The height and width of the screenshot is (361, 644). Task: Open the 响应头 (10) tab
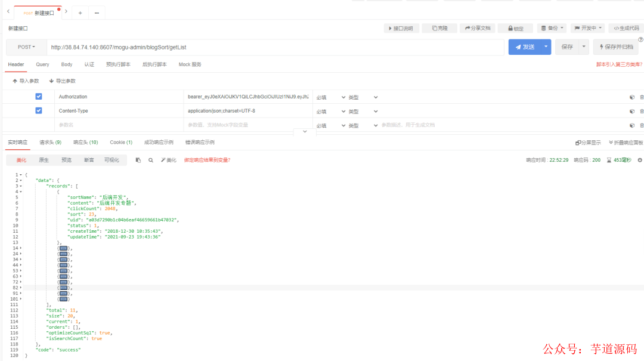click(85, 142)
